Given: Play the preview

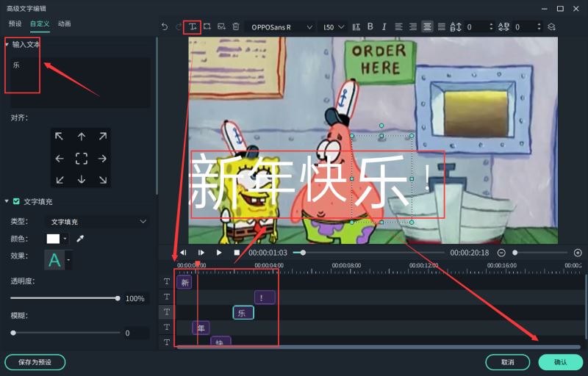Looking at the screenshot, I should (x=219, y=253).
